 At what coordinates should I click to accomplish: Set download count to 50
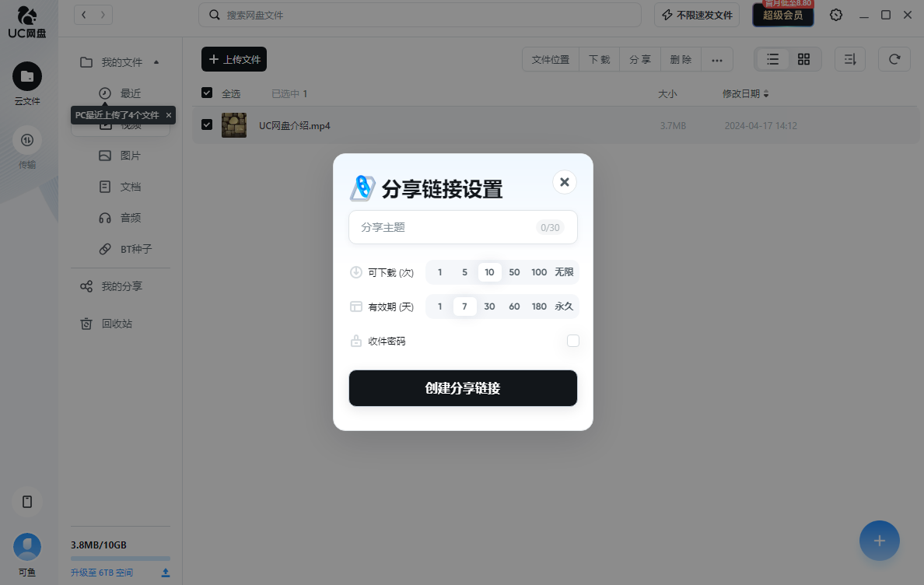coord(514,272)
